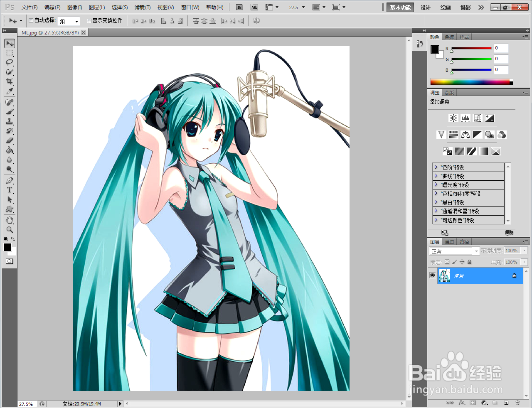
Task: Toggle lock transparent pixels in Layers
Action: point(447,262)
